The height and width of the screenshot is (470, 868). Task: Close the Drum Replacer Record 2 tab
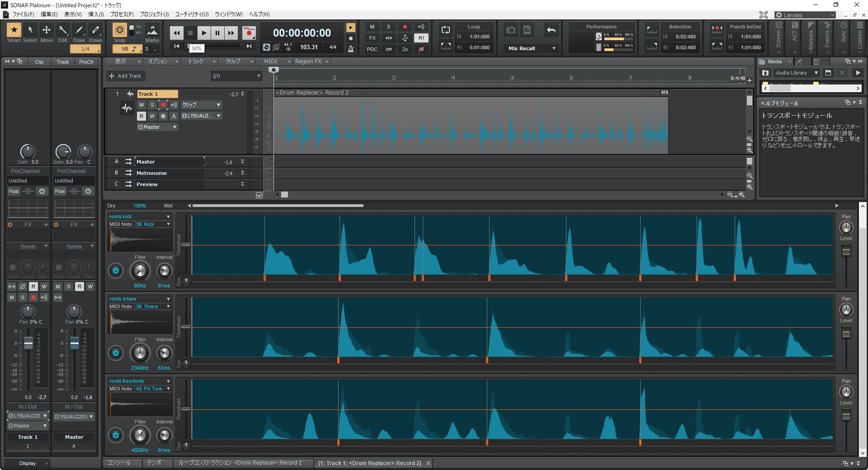428,463
